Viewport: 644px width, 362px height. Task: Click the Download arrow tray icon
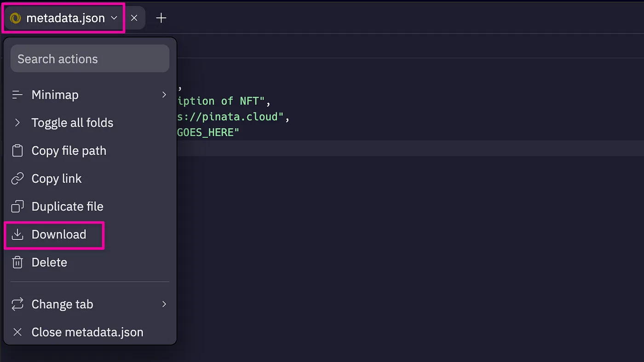coord(17,234)
